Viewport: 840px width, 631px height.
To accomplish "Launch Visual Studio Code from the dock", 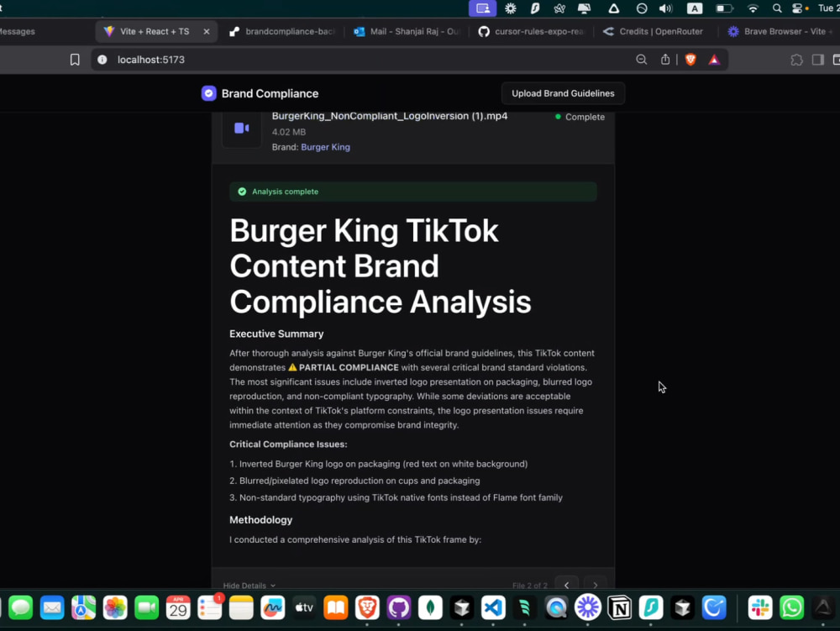I will pyautogui.click(x=493, y=607).
